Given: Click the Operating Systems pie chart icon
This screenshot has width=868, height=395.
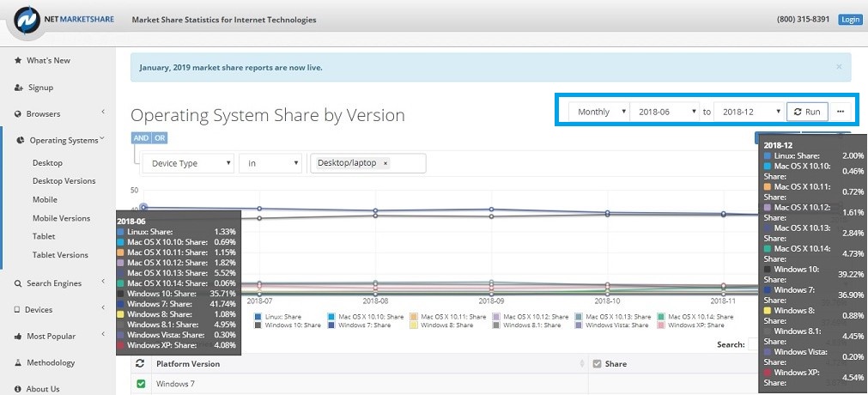Looking at the screenshot, I should coord(21,141).
